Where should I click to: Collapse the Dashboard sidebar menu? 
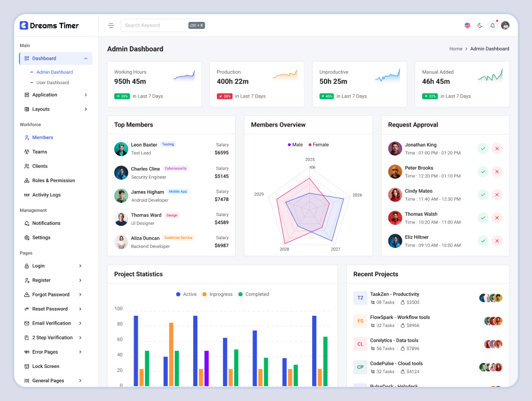click(x=56, y=59)
